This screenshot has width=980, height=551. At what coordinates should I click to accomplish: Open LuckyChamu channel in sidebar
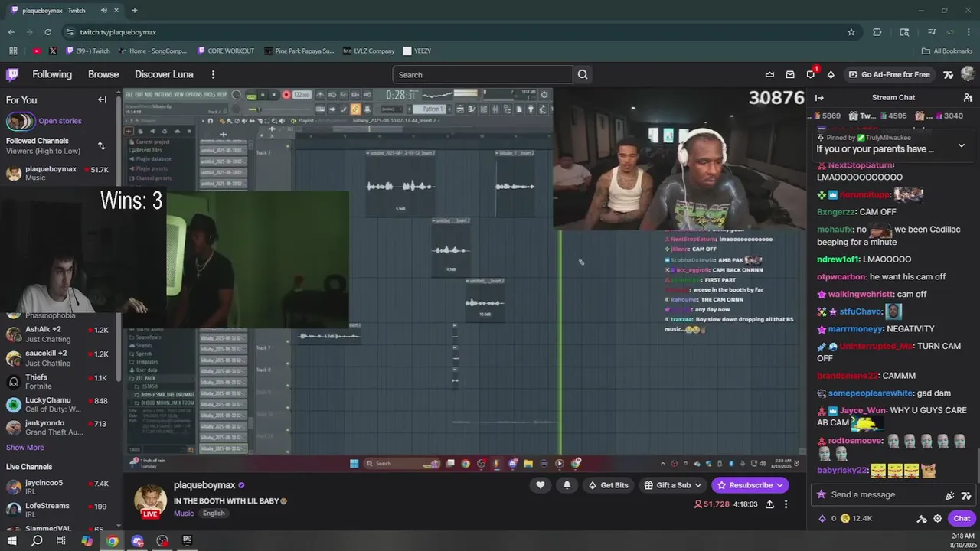click(58, 405)
